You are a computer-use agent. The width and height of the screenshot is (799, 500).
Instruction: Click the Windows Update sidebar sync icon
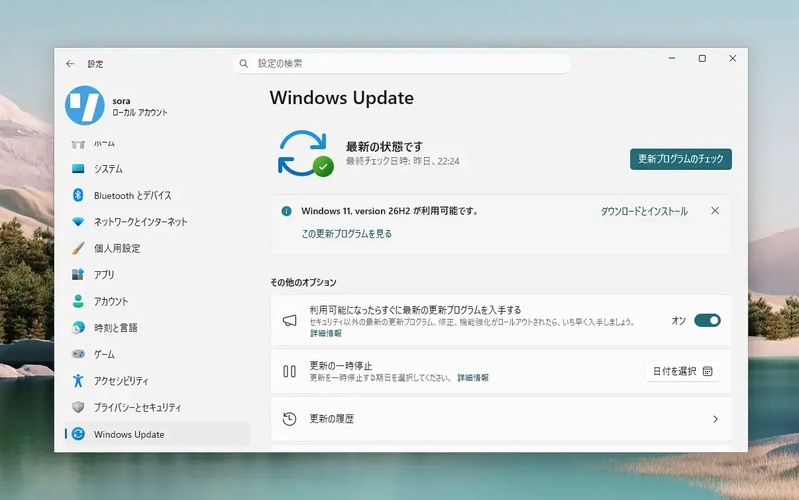coord(78,434)
